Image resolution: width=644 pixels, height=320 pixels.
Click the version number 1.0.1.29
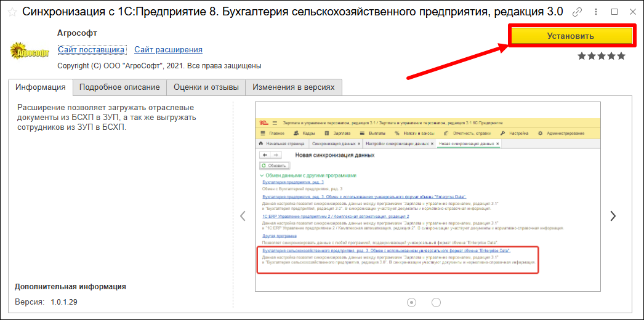63,302
